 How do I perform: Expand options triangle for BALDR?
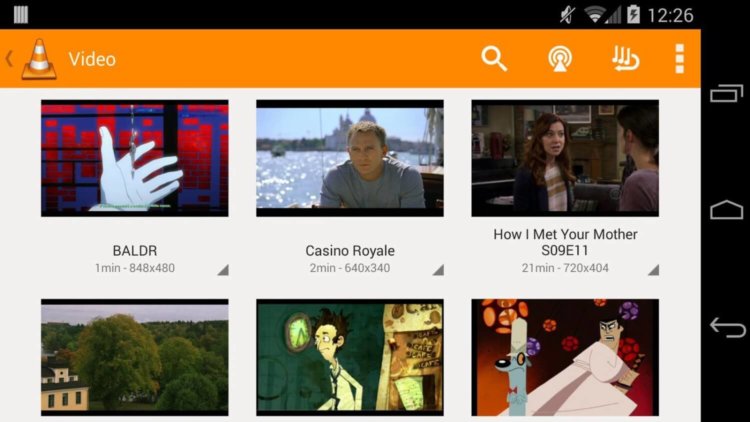click(222, 269)
